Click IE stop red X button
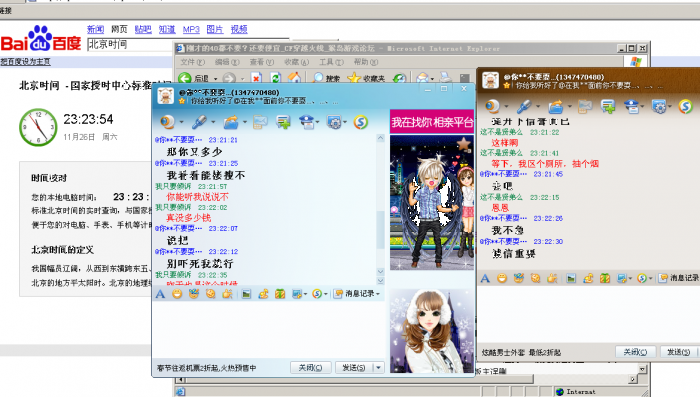700x397 pixels. click(x=256, y=78)
